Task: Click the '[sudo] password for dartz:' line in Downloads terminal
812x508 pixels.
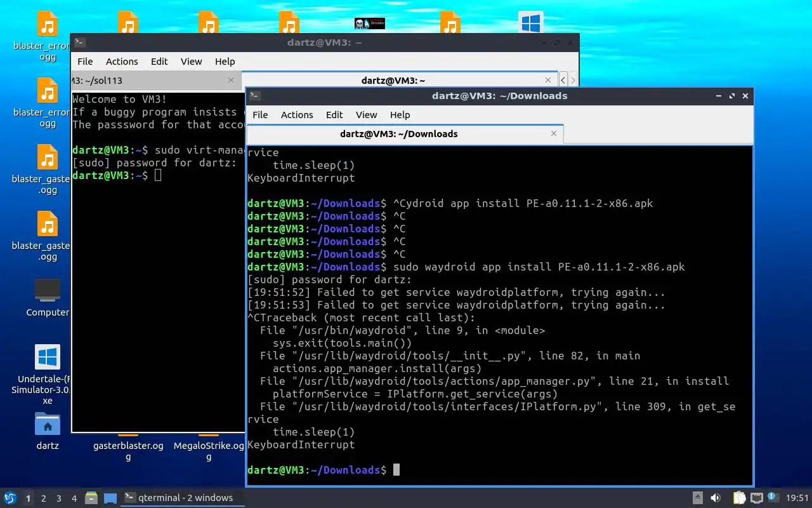Action: (330, 279)
